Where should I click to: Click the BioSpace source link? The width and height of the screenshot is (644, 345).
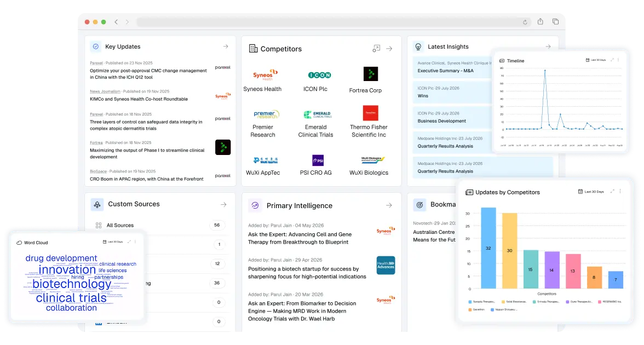click(x=98, y=171)
